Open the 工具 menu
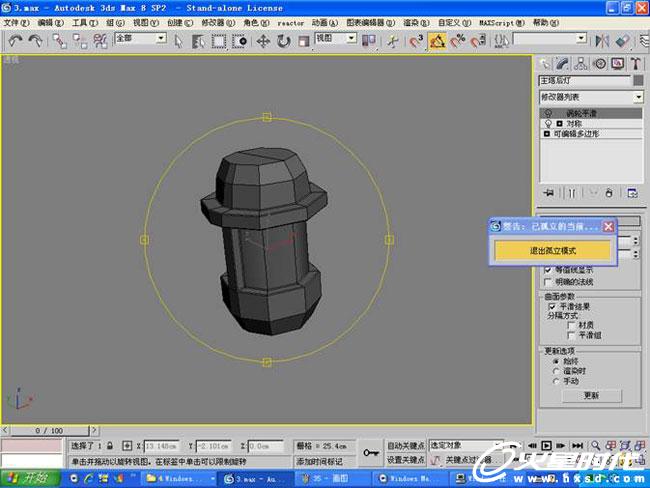The image size is (650, 488). pyautogui.click(x=85, y=23)
